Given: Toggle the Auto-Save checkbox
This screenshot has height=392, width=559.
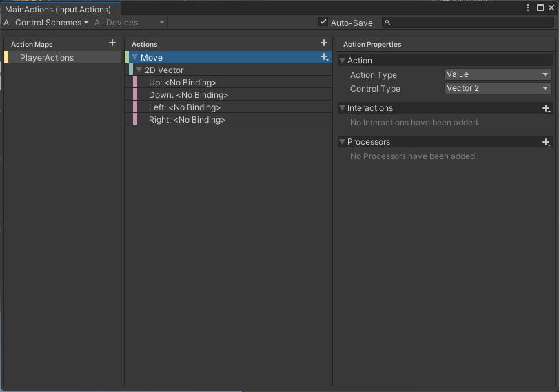Looking at the screenshot, I should [x=323, y=22].
